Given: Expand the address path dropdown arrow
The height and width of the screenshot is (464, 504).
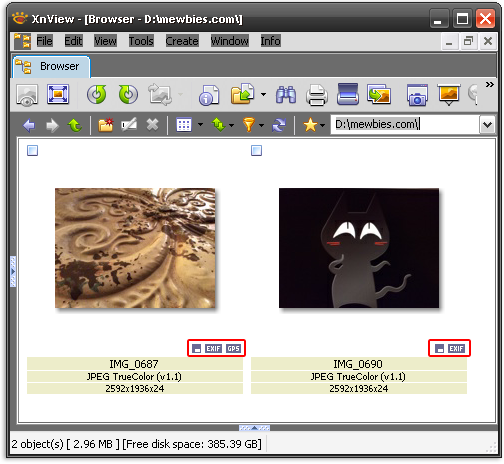Looking at the screenshot, I should click(x=487, y=125).
